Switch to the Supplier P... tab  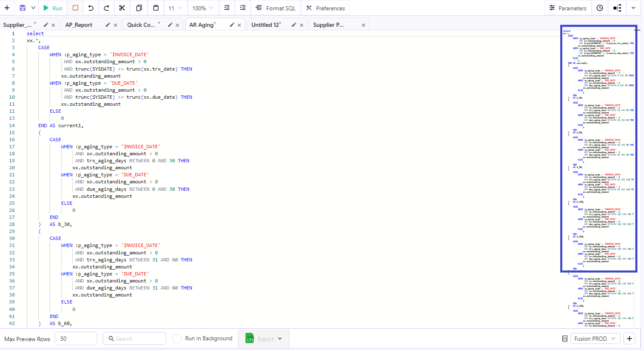[328, 25]
